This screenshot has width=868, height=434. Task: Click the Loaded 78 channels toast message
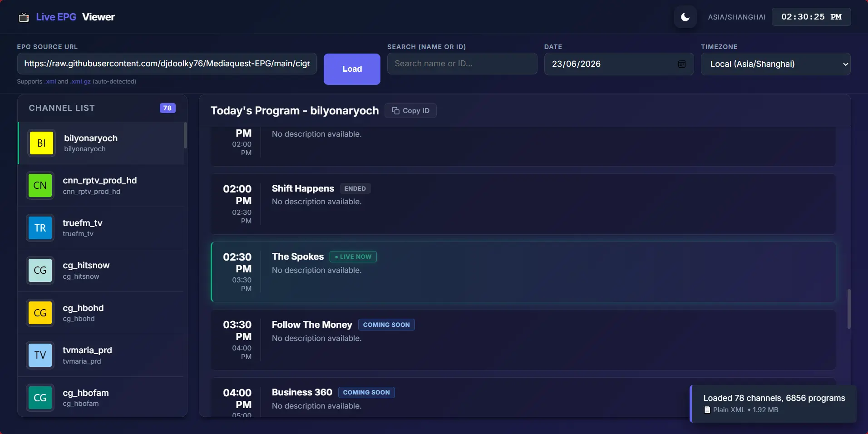click(774, 398)
